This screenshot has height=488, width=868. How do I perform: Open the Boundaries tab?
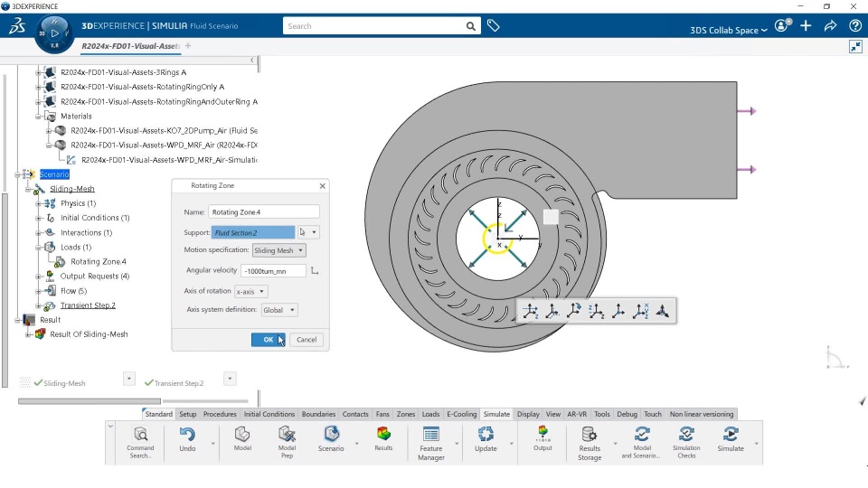coord(318,414)
